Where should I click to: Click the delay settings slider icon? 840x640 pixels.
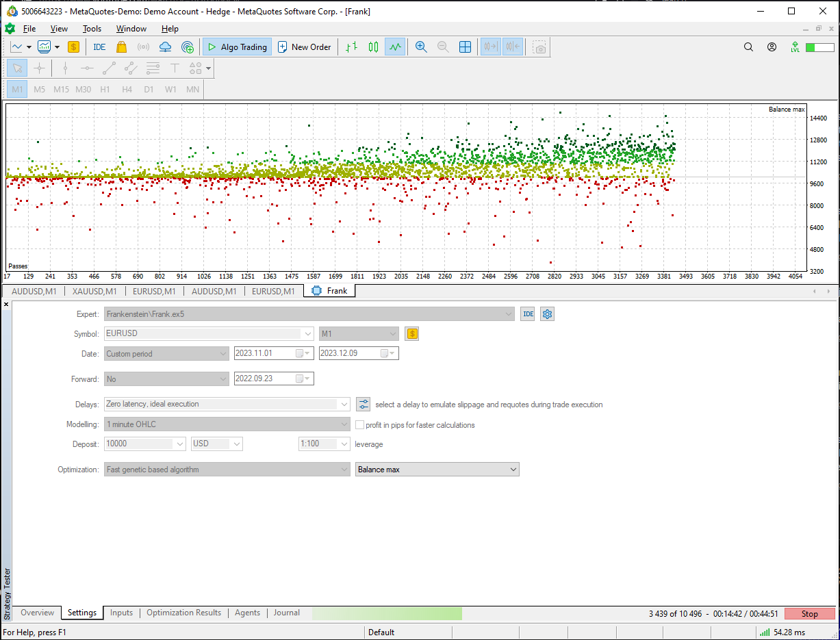[x=364, y=405]
